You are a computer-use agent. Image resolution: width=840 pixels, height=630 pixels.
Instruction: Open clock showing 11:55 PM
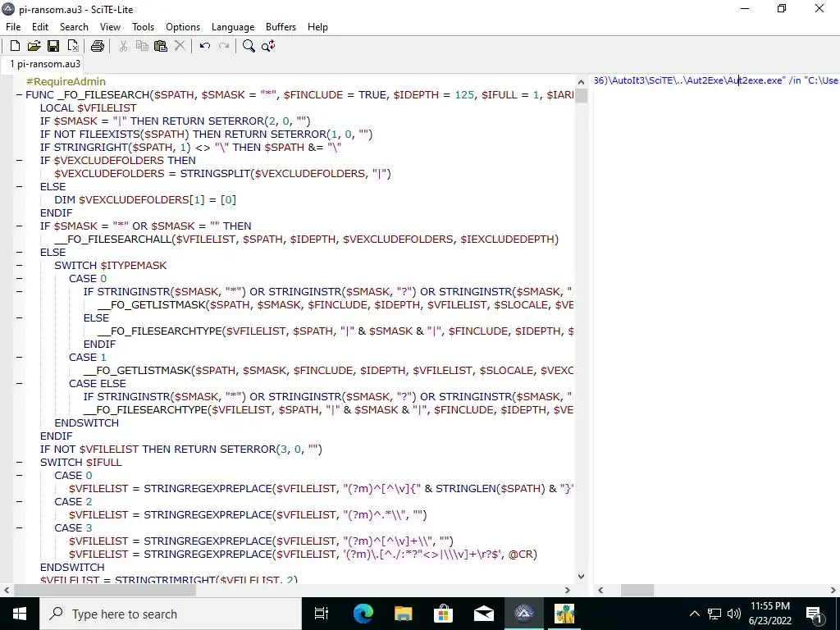tap(769, 614)
